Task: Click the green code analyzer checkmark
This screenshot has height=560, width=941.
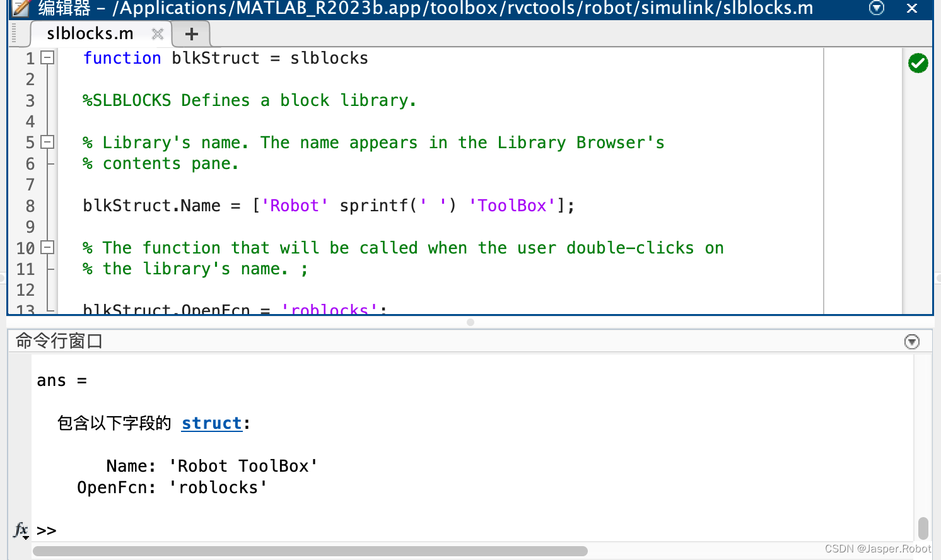Action: [x=918, y=63]
